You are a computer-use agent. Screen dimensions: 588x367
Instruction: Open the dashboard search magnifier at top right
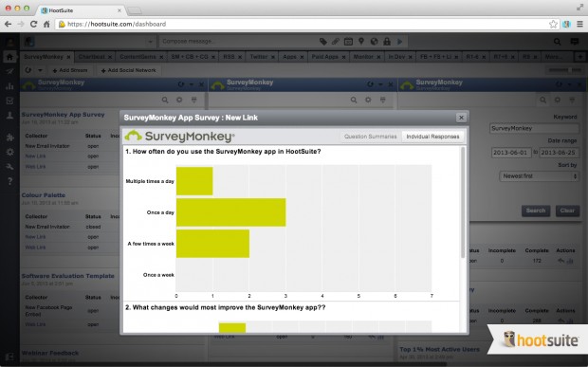click(x=558, y=42)
